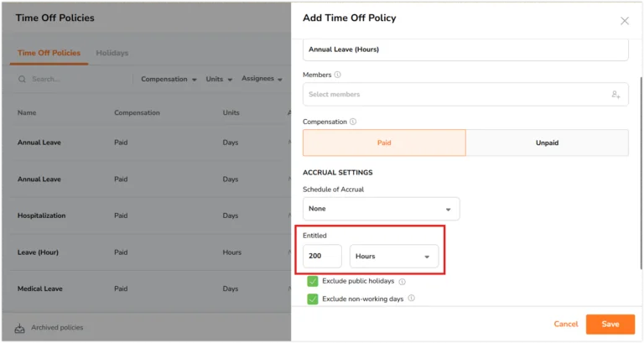Click the Save button
Screen dimensions: 644x343
point(610,324)
